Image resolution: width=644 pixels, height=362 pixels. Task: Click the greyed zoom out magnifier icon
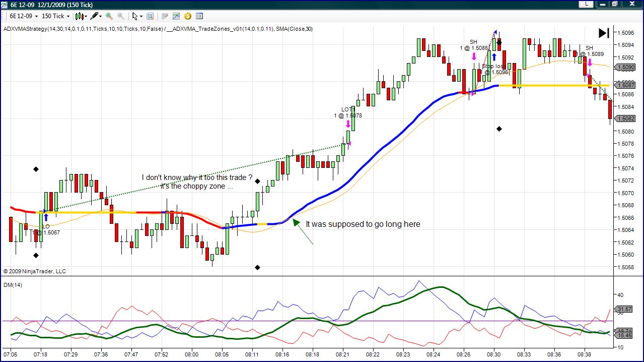click(121, 16)
